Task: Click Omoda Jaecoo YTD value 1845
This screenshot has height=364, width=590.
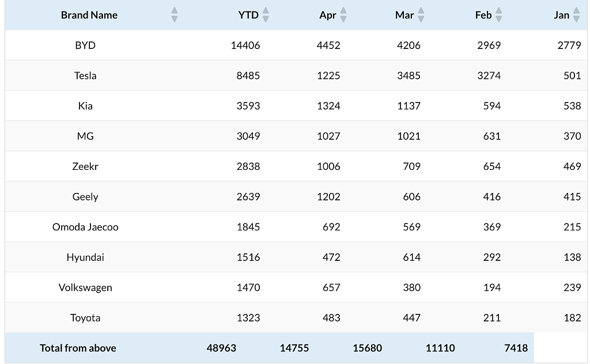Action: click(x=248, y=227)
